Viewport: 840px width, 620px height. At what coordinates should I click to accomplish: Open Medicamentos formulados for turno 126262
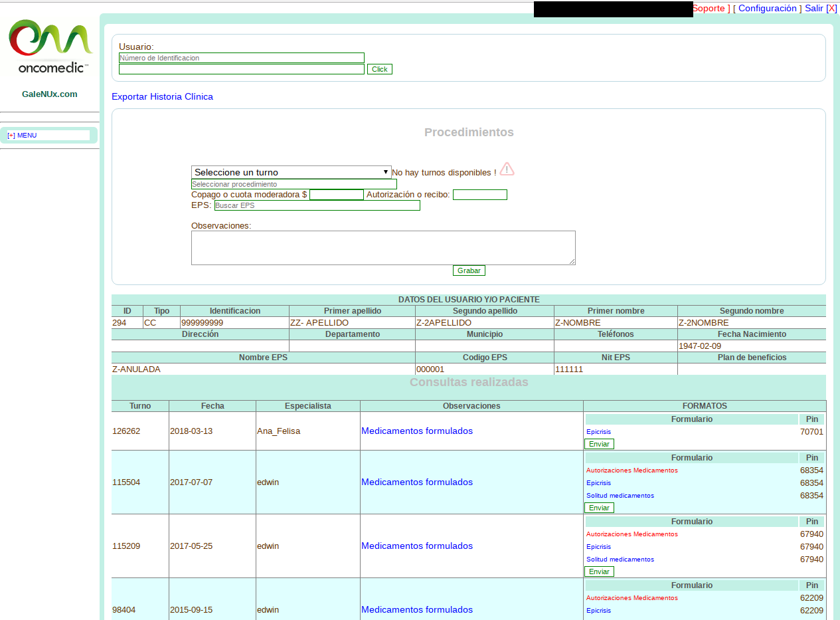(x=416, y=431)
